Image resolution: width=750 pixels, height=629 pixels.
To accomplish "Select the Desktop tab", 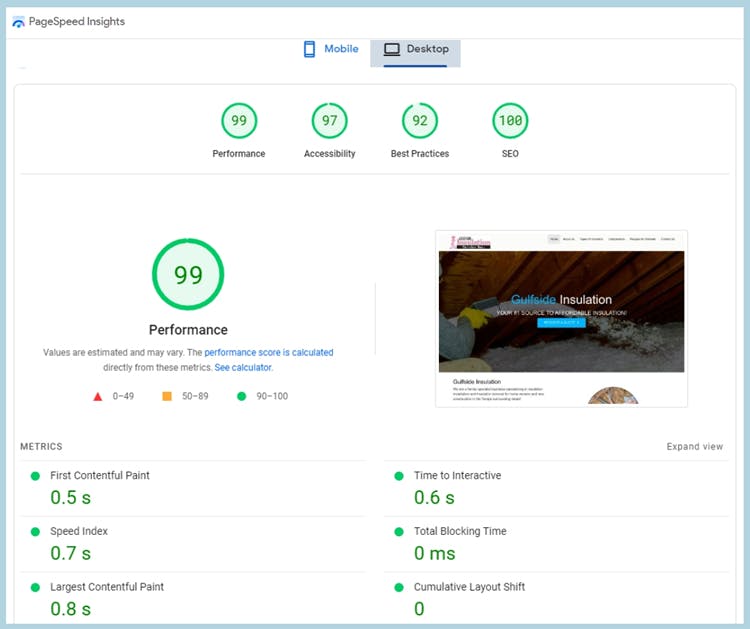I will click(416, 49).
